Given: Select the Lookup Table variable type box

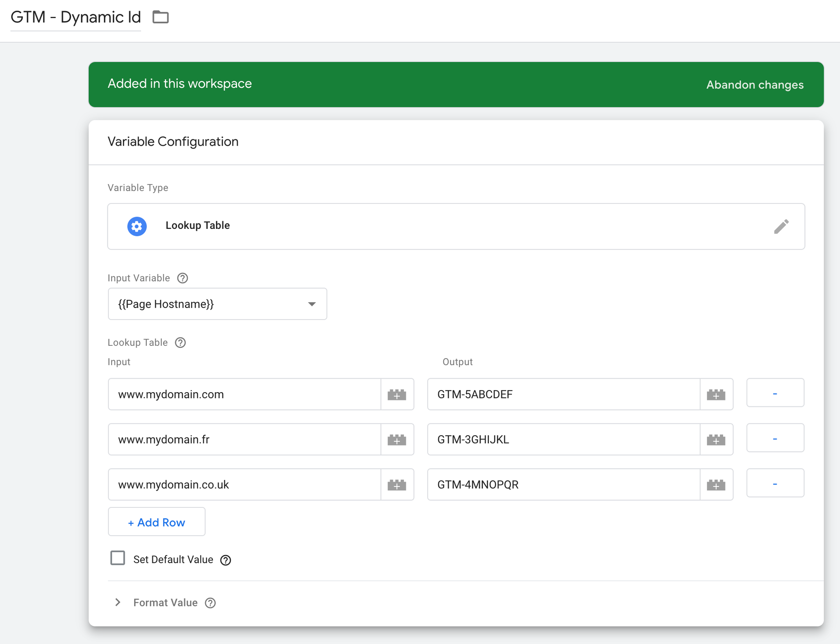Looking at the screenshot, I should pos(456,226).
